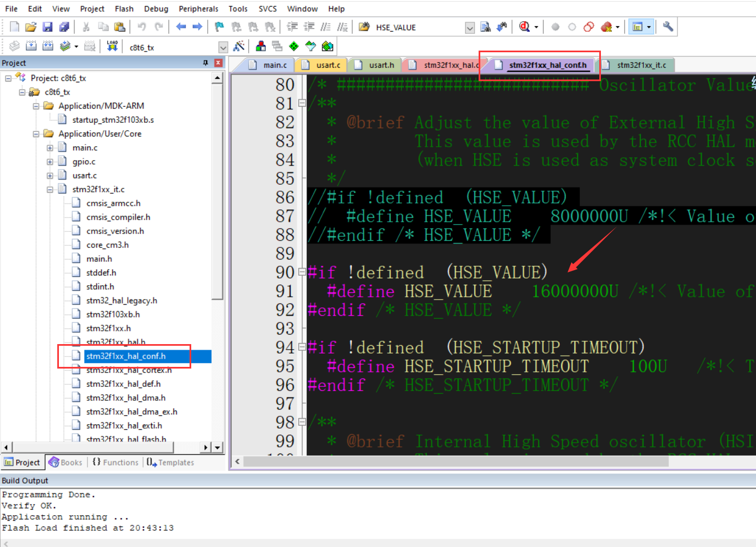Collapse the code fold at line 90
Image resolution: width=756 pixels, height=547 pixels.
pyautogui.click(x=302, y=272)
